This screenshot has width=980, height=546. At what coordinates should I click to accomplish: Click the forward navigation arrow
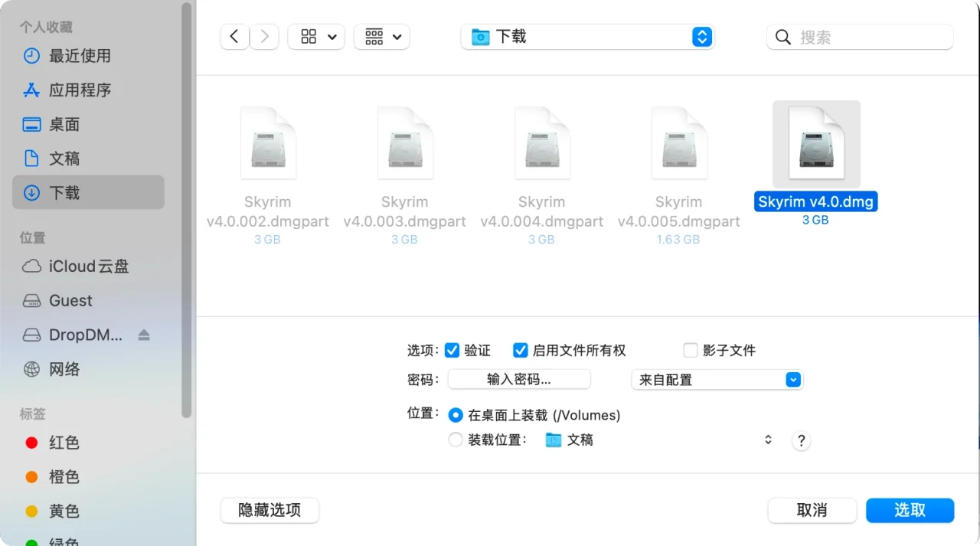click(x=265, y=37)
